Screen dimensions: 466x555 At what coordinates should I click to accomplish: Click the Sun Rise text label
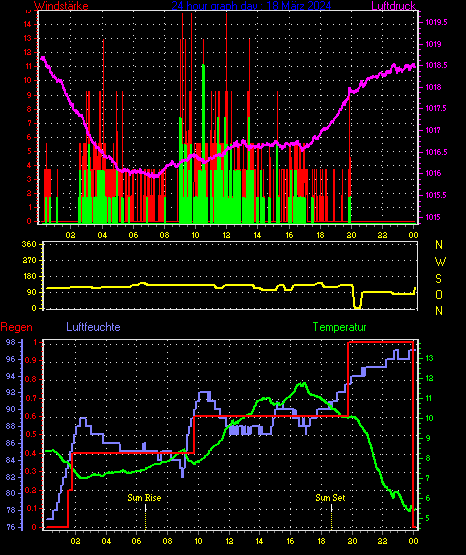click(x=144, y=498)
